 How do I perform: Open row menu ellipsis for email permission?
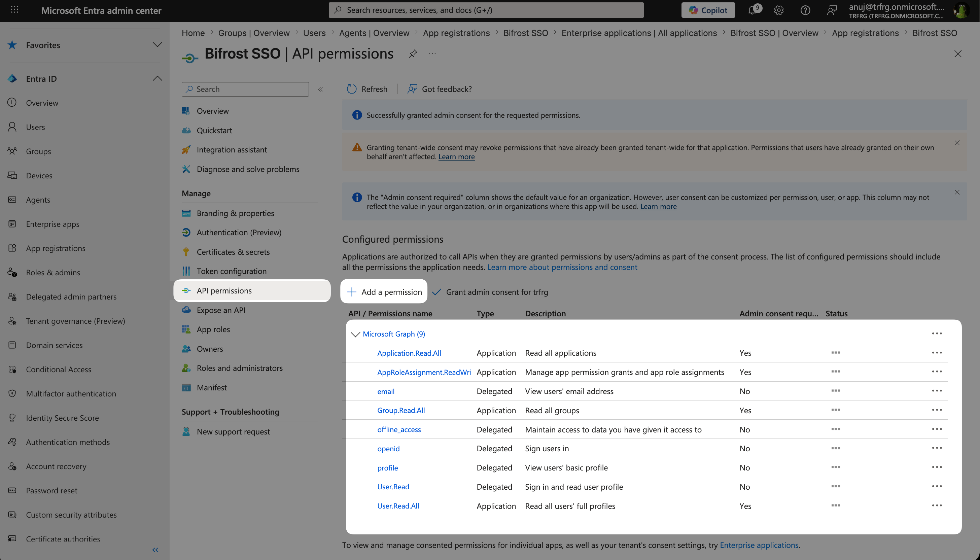pos(937,391)
